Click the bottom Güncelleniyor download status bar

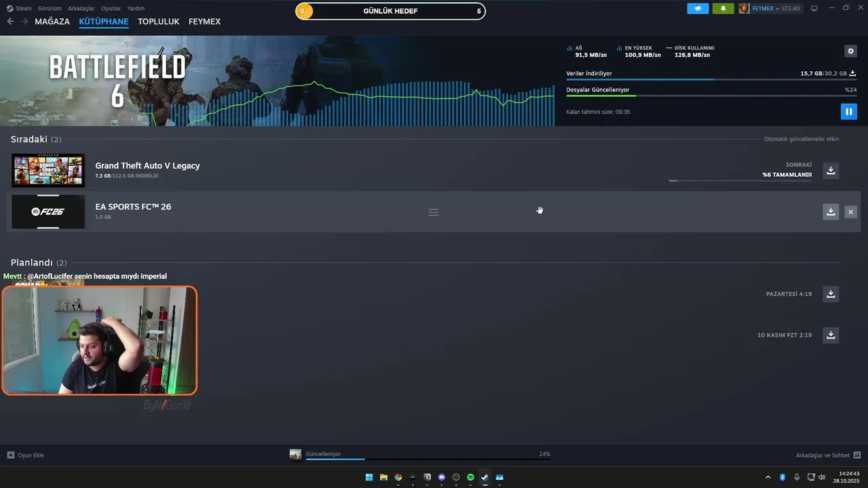pos(428,455)
